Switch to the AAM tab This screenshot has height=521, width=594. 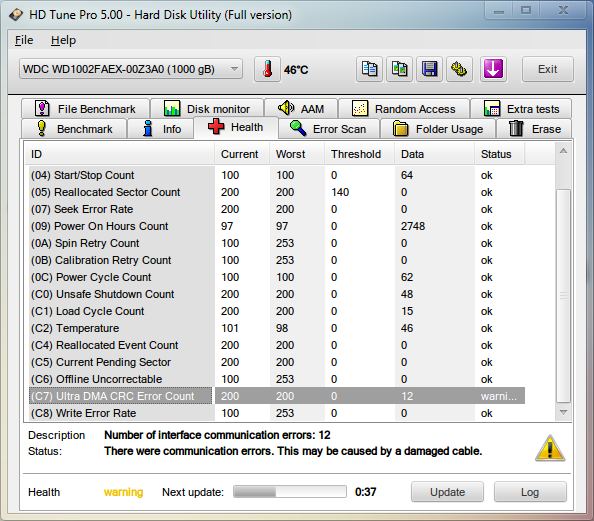click(x=301, y=109)
